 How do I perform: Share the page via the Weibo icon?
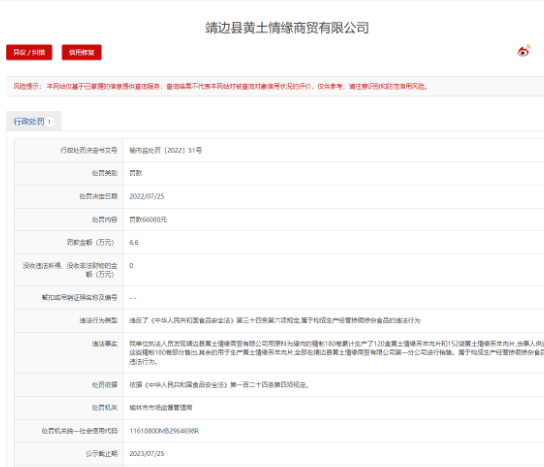pos(524,51)
